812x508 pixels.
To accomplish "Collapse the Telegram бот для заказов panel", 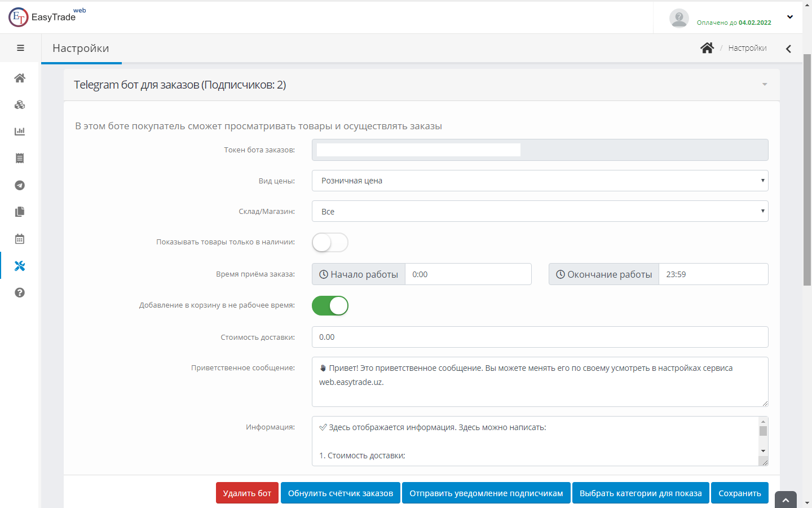I will 765,85.
